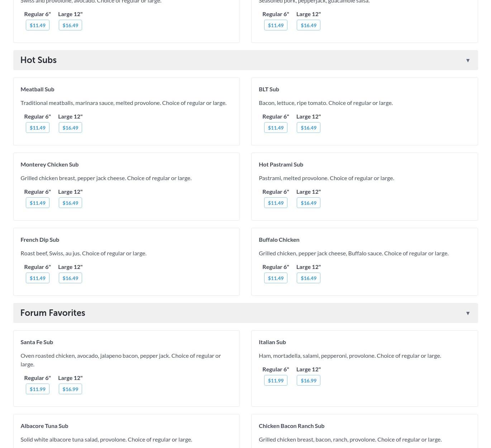Order Santa Fe Sub for $16.99
Viewport: 491px width, 448px height.
[70, 389]
